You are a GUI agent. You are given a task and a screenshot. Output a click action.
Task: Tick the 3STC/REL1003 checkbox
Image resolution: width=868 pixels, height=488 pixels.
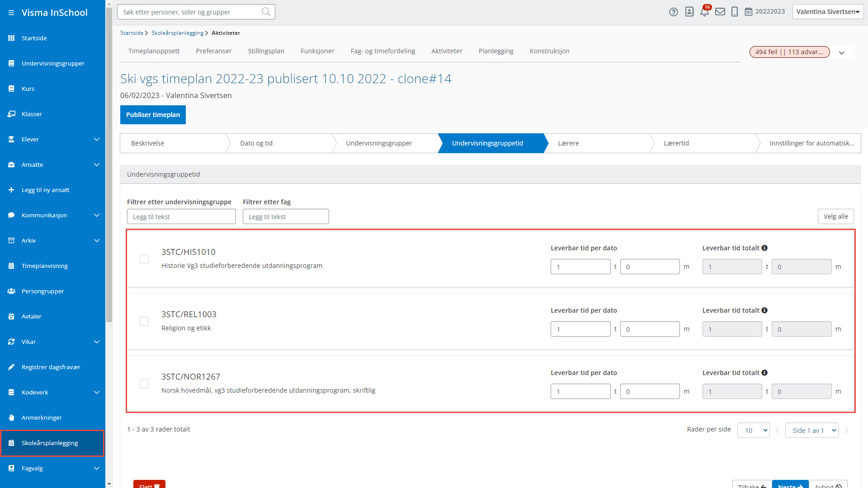(x=144, y=321)
